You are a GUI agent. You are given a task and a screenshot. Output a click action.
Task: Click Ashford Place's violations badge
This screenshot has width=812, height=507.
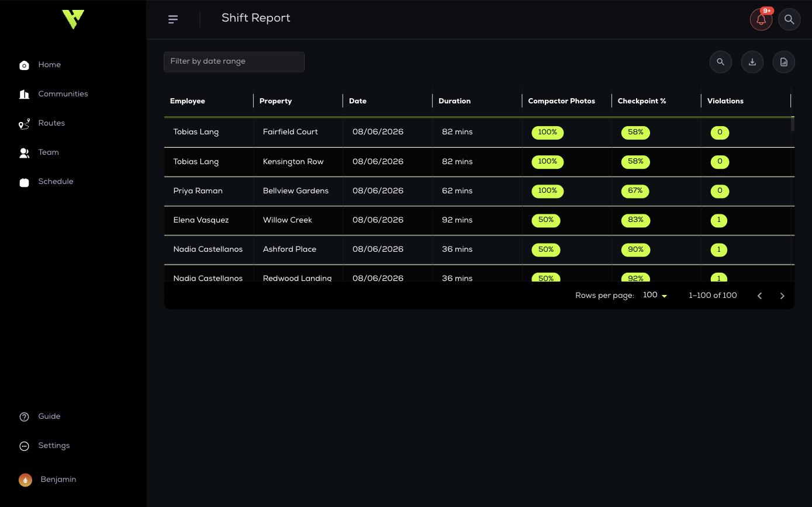tap(719, 249)
